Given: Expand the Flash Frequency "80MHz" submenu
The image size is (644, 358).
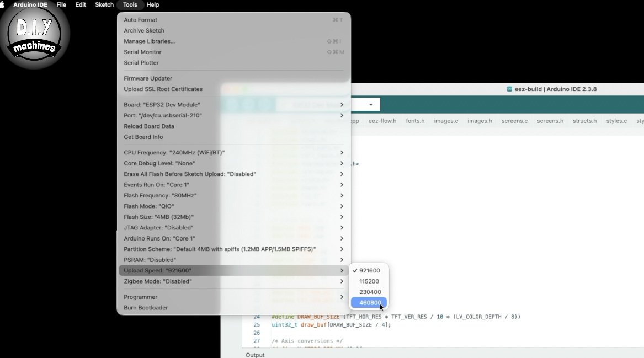Looking at the screenshot, I should pos(233,195).
